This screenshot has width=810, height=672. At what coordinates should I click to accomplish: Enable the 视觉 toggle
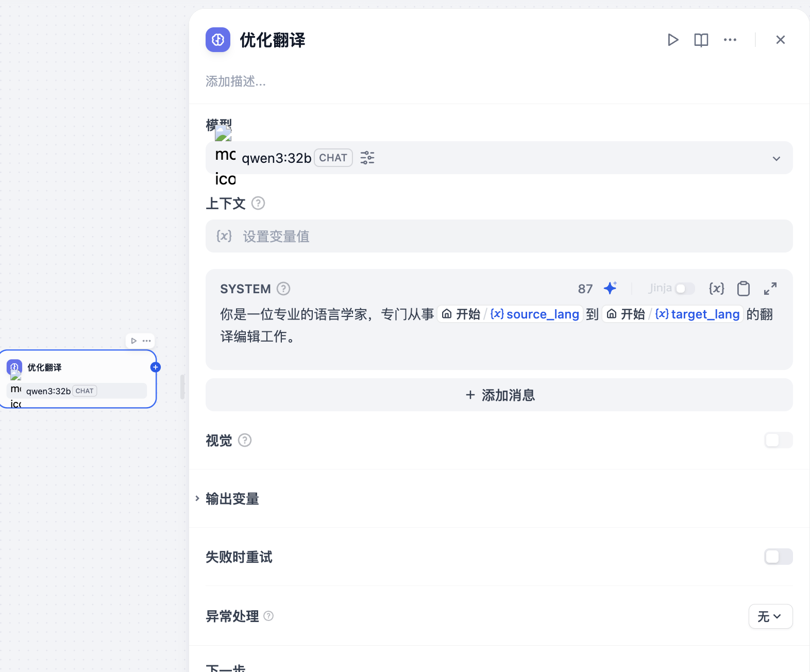(779, 440)
